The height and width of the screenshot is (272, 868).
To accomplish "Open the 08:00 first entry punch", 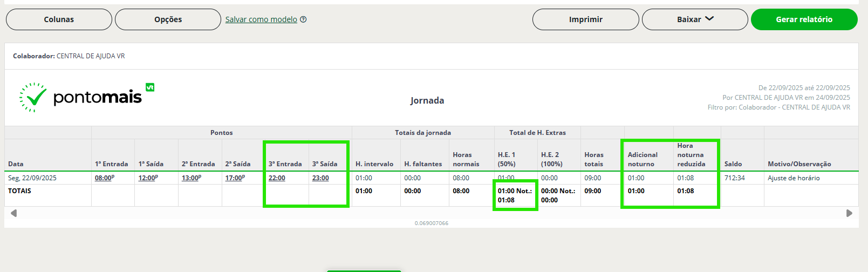I will [104, 178].
